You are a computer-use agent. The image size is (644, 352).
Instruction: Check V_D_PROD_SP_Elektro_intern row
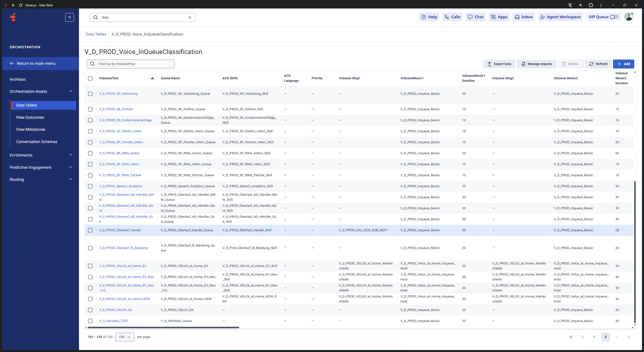[x=90, y=131]
